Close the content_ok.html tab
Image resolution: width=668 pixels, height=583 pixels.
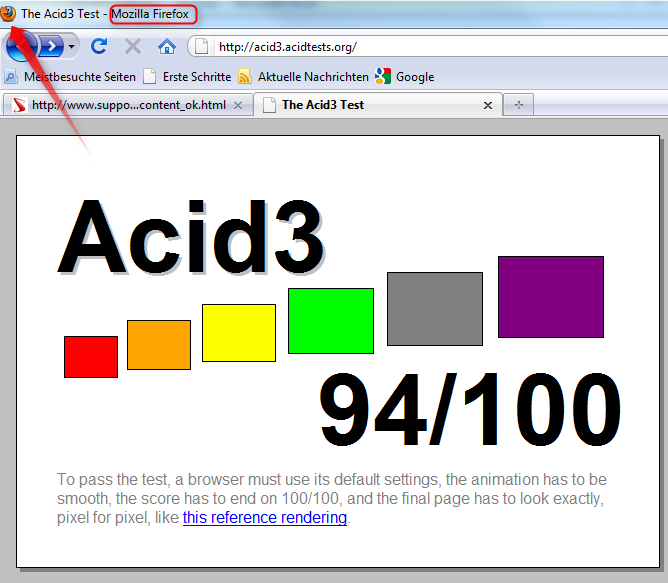(x=238, y=105)
